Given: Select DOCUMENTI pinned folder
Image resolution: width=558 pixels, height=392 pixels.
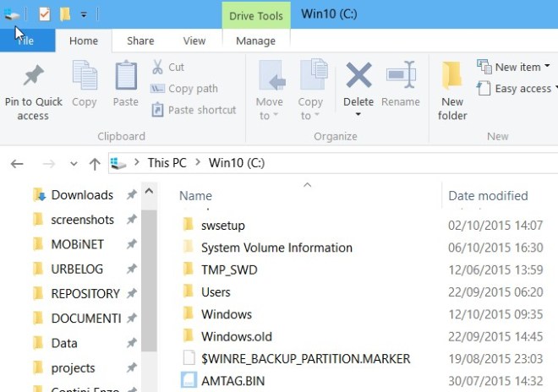Looking at the screenshot, I should click(x=86, y=318).
